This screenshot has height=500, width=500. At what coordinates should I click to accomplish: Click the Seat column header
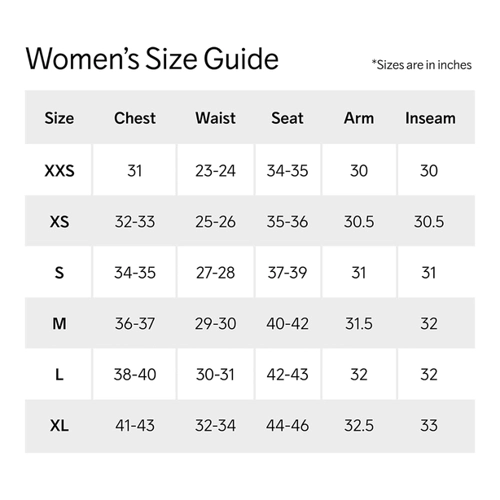click(x=287, y=118)
